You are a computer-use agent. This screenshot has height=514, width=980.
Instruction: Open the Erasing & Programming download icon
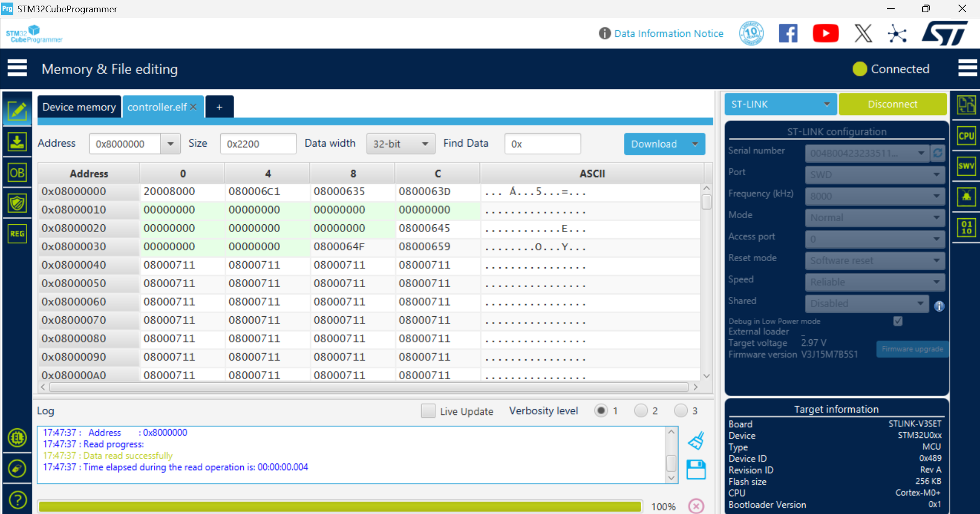17,142
